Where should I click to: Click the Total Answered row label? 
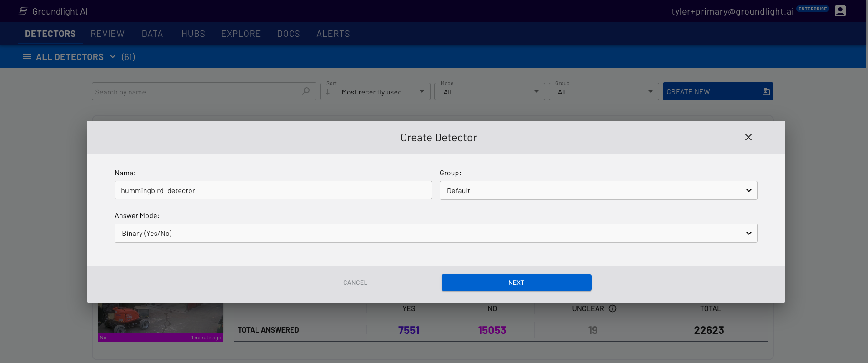pyautogui.click(x=268, y=330)
